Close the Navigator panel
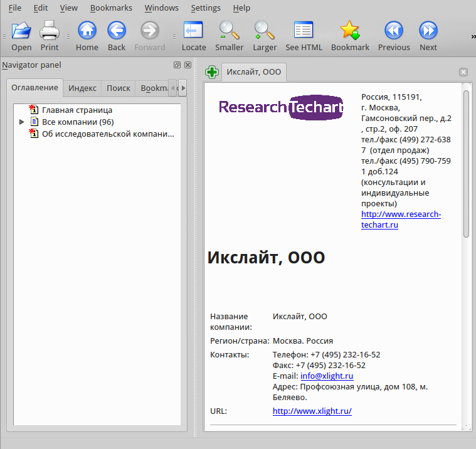Image resolution: width=476 pixels, height=449 pixels. click(188, 65)
